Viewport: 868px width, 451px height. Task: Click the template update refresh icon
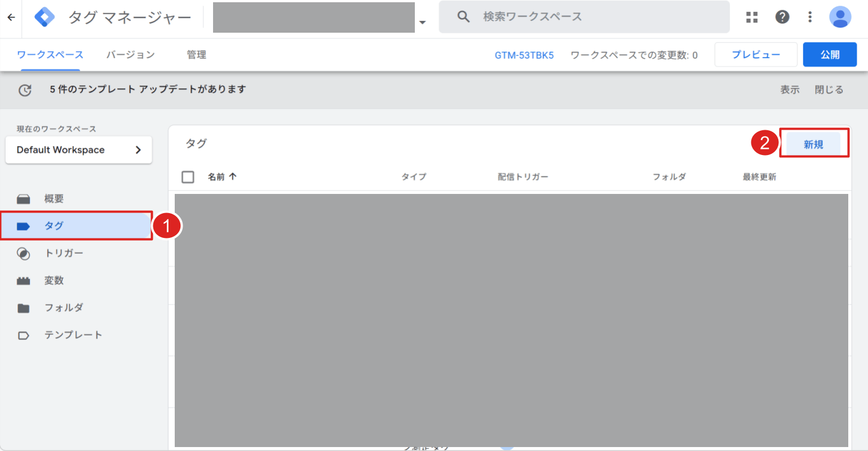[x=25, y=90]
